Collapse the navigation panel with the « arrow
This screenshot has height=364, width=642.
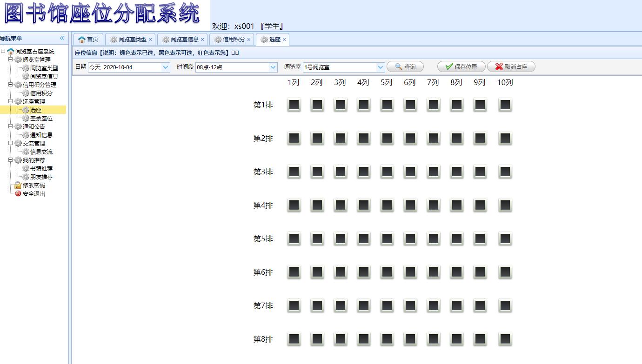(61, 39)
